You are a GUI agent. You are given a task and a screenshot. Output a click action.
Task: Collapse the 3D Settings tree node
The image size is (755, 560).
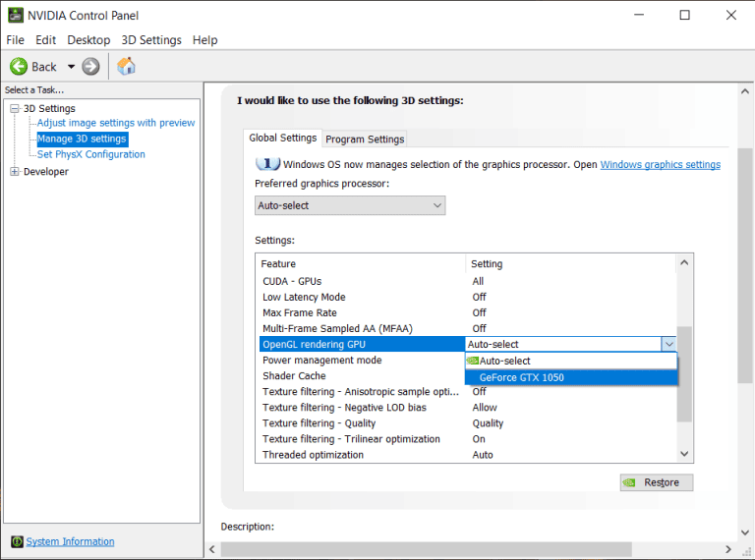point(15,108)
